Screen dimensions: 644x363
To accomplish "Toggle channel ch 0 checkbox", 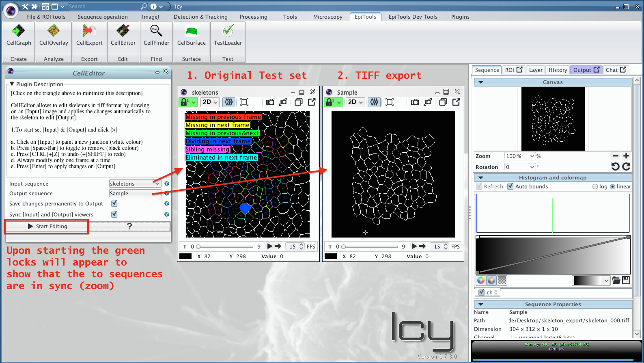I will tap(482, 292).
